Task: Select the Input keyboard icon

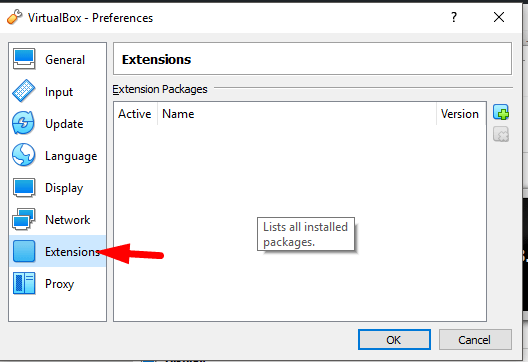Action: [x=24, y=91]
